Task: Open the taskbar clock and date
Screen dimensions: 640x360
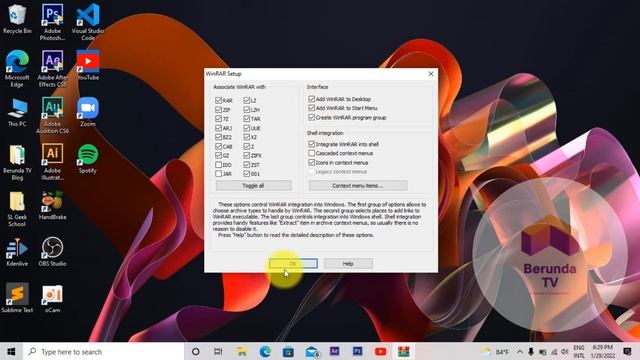Action: 602,351
